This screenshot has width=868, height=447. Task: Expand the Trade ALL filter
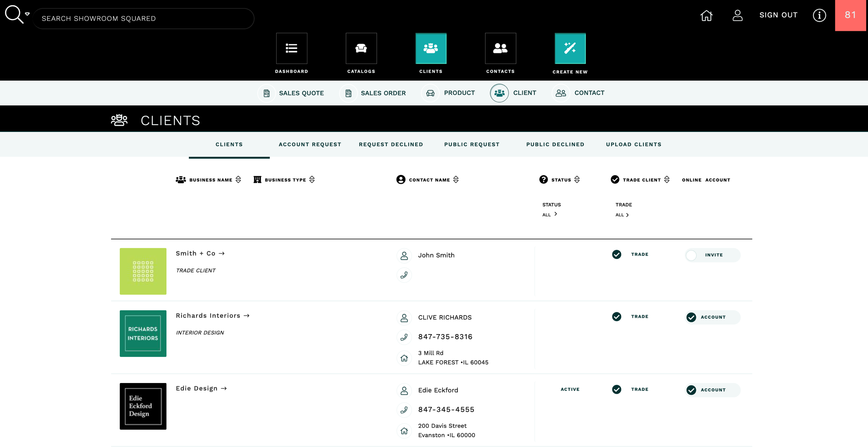click(622, 215)
